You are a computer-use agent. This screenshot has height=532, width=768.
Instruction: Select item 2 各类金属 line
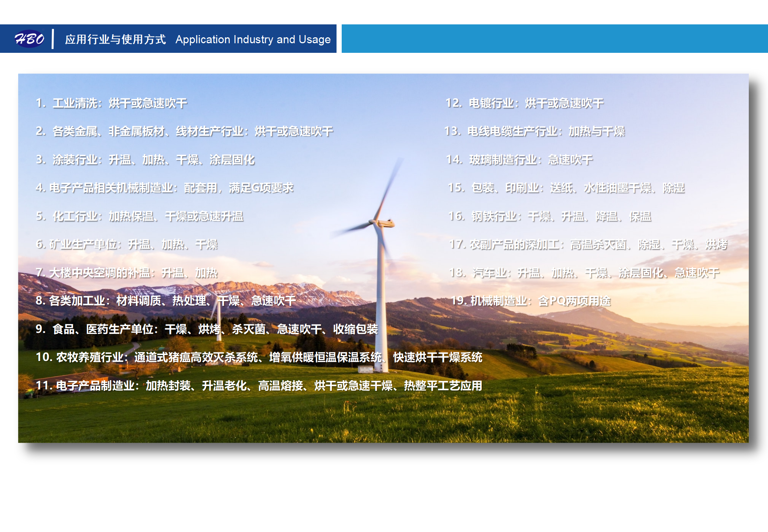pyautogui.click(x=185, y=132)
